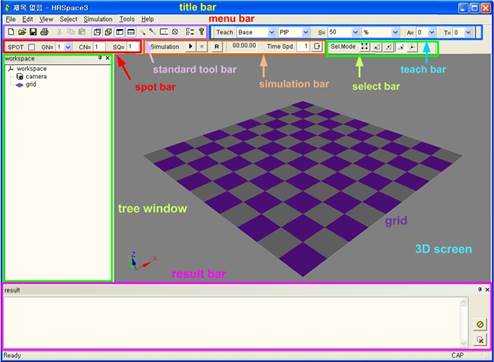Expand the PtP interpolation dropdown

point(306,32)
